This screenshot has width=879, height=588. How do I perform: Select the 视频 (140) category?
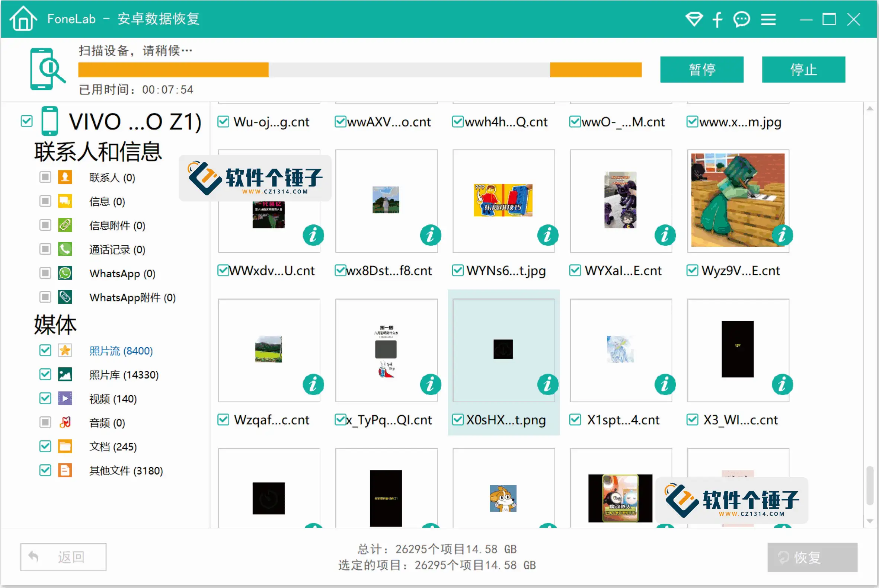(113, 399)
